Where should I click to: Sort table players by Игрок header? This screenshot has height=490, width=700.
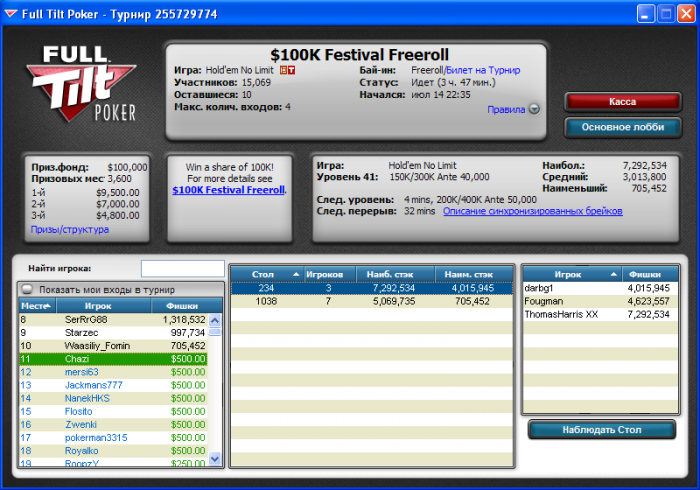[x=572, y=274]
